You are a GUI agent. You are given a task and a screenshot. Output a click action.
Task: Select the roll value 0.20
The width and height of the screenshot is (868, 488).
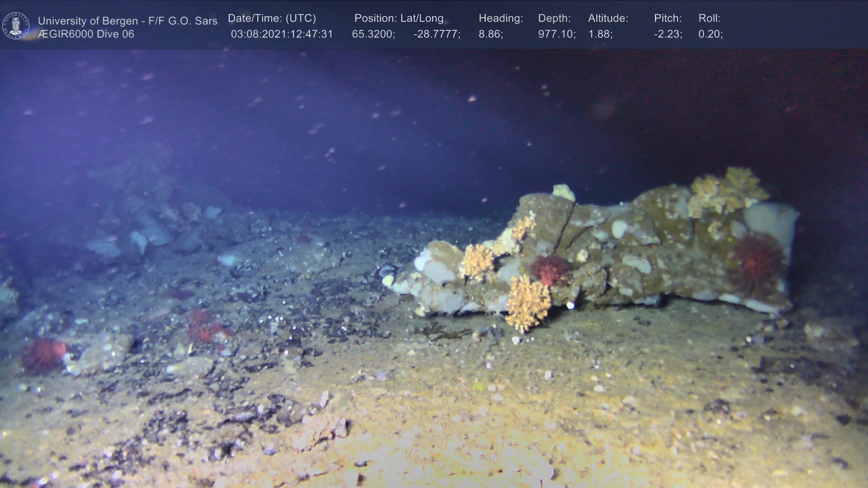[x=710, y=34]
